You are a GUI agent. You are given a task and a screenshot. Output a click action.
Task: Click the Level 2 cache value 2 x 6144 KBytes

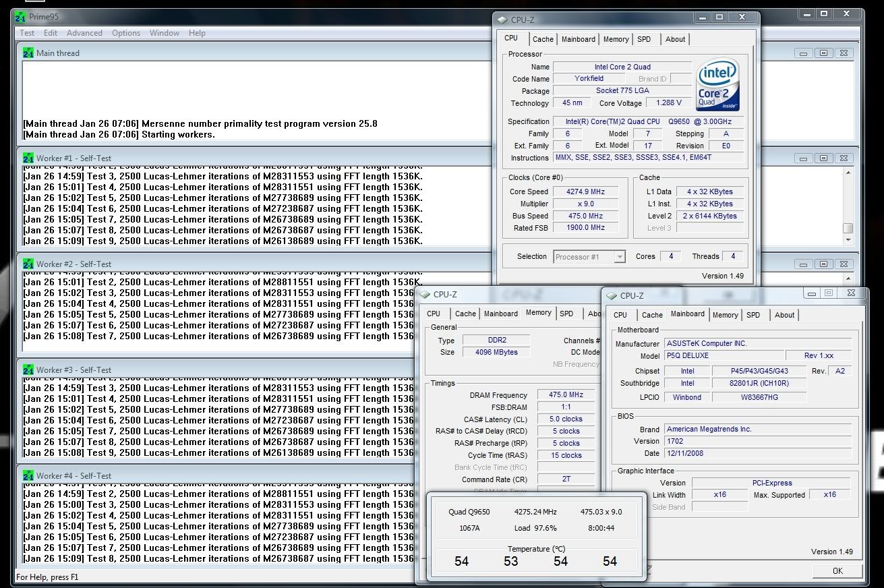711,216
